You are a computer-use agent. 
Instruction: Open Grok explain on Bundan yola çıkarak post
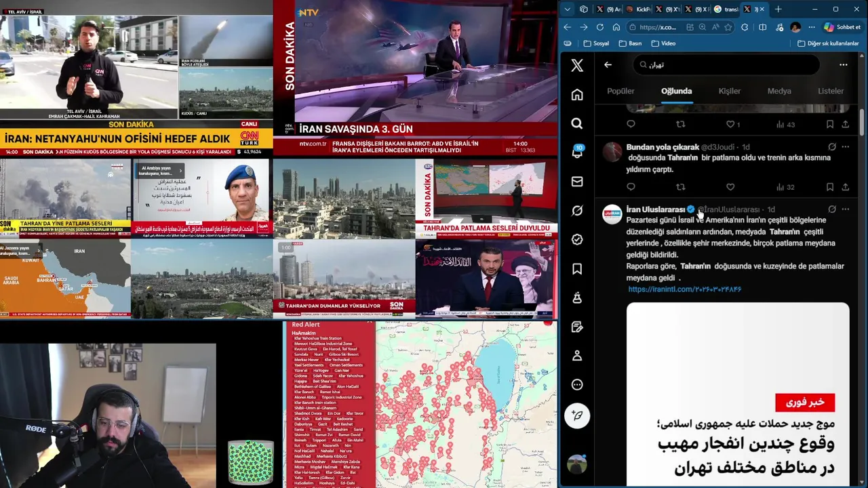pyautogui.click(x=832, y=146)
